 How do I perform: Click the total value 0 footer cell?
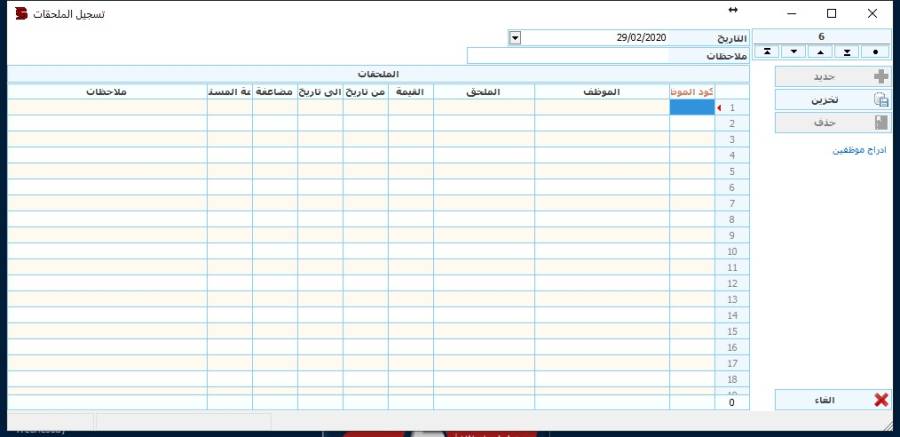click(x=732, y=403)
